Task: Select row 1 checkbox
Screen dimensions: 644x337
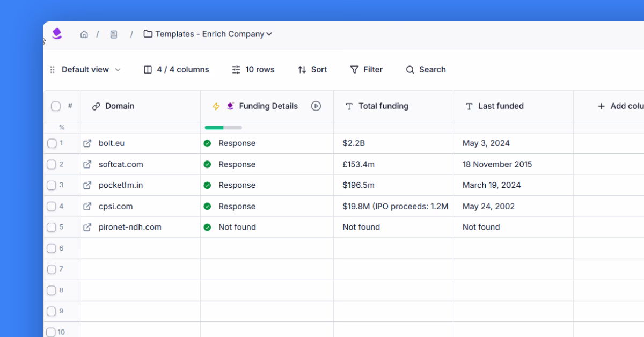Action: pyautogui.click(x=52, y=143)
